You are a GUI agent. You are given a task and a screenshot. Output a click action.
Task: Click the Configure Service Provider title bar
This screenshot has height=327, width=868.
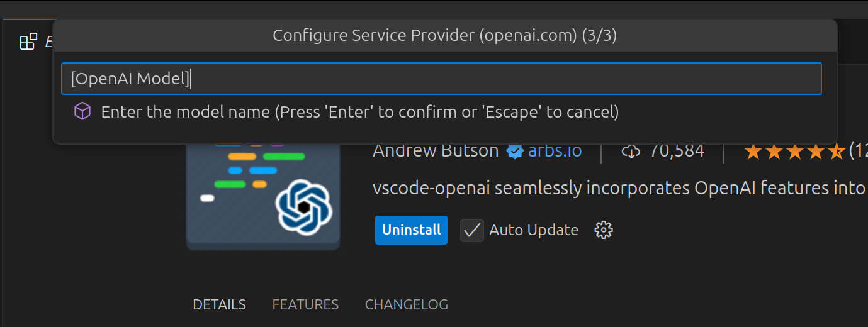pos(445,36)
